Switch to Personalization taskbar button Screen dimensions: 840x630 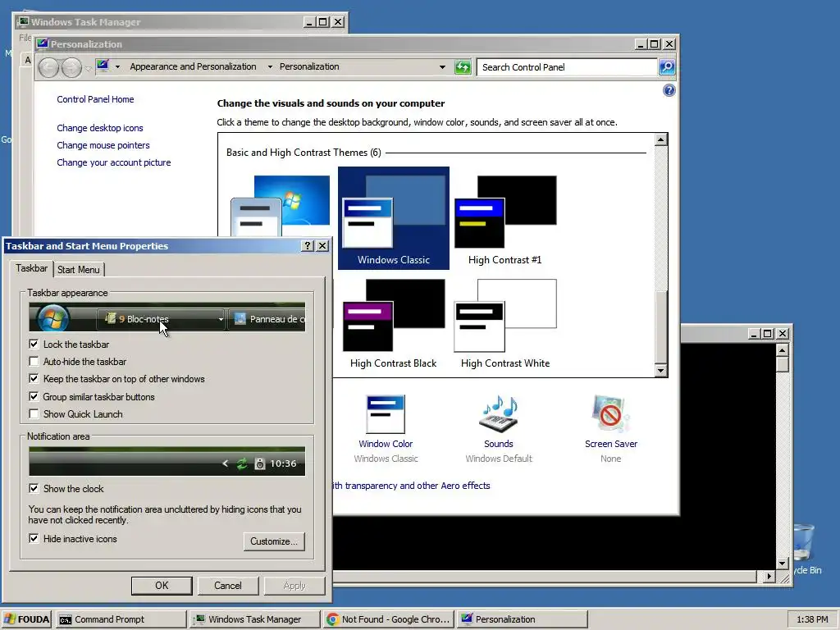click(x=523, y=619)
